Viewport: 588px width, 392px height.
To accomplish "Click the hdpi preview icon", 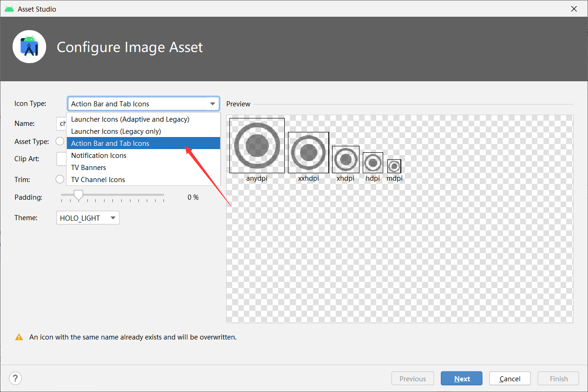I will click(372, 163).
